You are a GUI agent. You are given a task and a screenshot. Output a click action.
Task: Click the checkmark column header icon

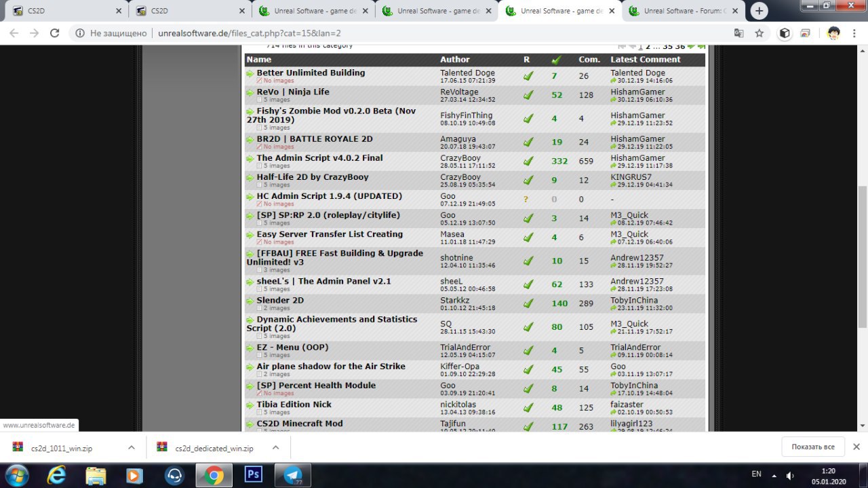(556, 60)
